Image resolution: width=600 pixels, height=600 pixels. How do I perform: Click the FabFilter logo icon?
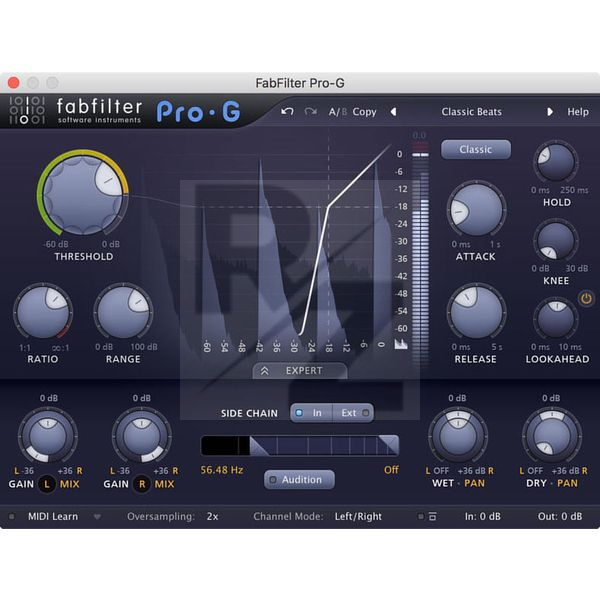pos(27,110)
